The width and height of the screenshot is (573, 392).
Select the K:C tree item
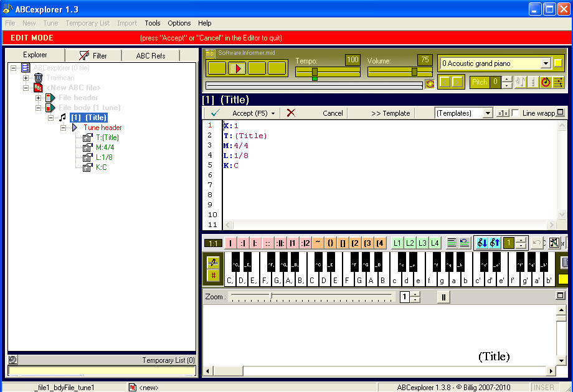[102, 167]
